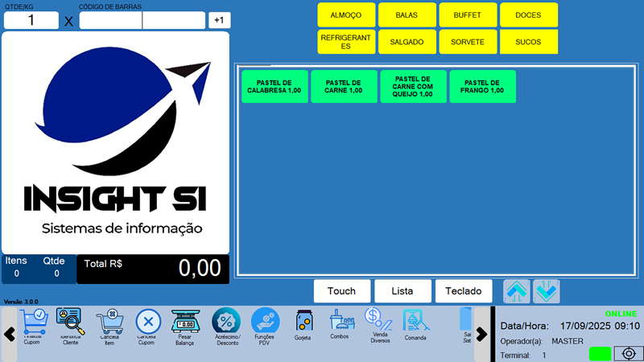The width and height of the screenshot is (644, 362).
Task: Click the Gorjeta tip jar icon
Action: tap(303, 322)
